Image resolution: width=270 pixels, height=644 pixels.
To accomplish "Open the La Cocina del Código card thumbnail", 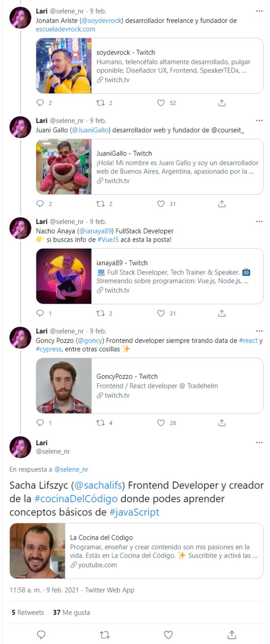I will 37,551.
